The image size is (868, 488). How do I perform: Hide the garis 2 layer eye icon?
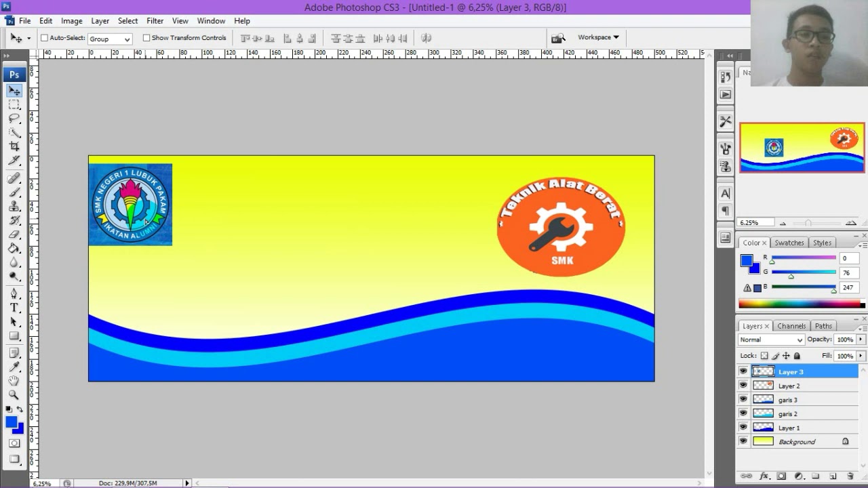(x=743, y=413)
